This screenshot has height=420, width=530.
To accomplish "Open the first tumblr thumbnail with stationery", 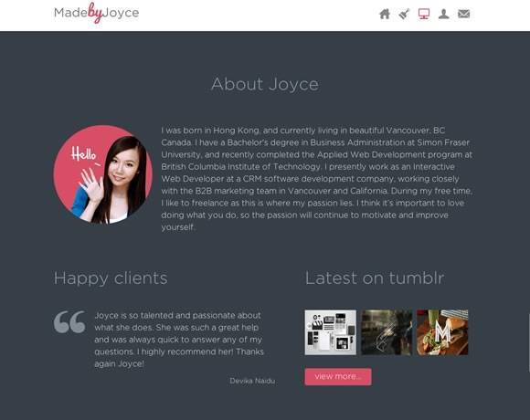I will [x=330, y=332].
